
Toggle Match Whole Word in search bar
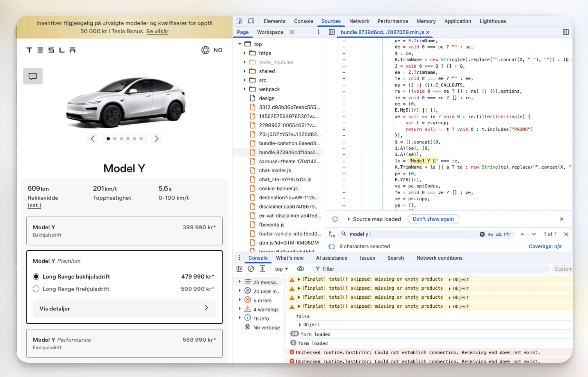[x=498, y=234]
